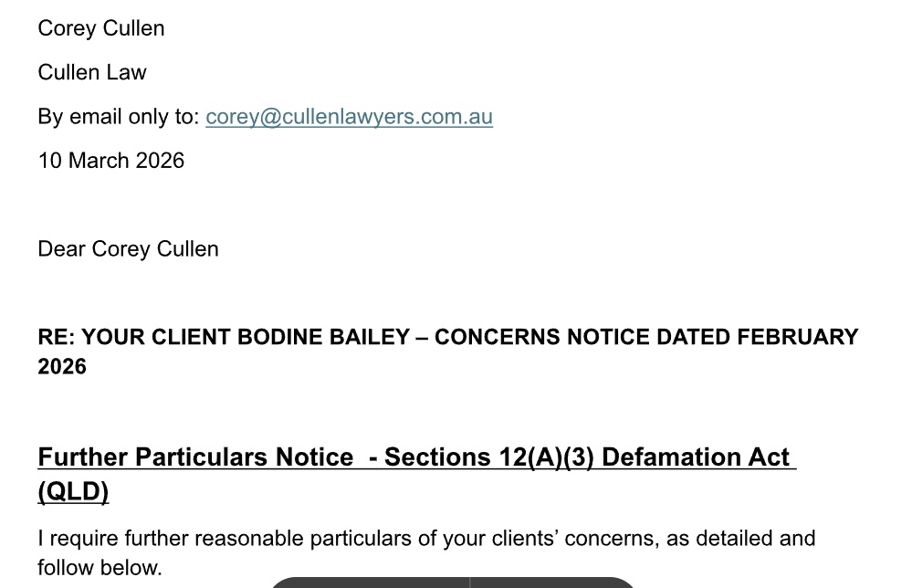
Task: Click the word 'FEBRUARY' in the subject
Action: [x=797, y=337]
